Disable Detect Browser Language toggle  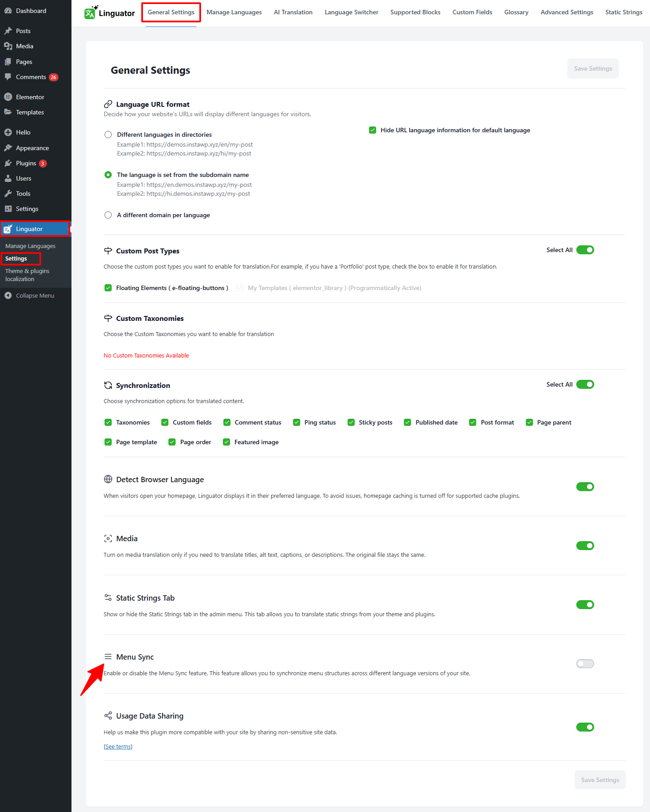pyautogui.click(x=585, y=487)
